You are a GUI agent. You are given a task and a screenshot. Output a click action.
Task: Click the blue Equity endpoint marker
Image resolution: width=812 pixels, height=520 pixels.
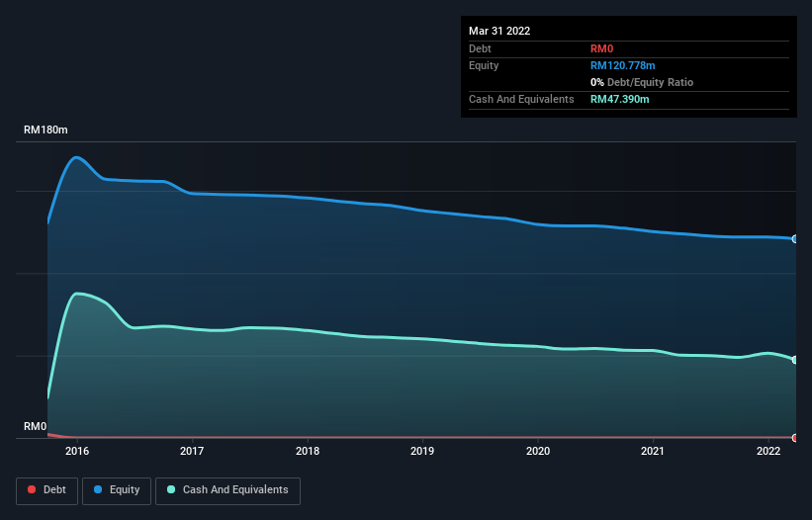click(x=795, y=239)
